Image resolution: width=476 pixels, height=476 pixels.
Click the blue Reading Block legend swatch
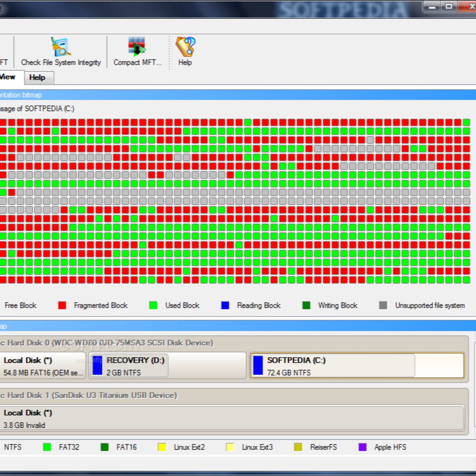225,305
